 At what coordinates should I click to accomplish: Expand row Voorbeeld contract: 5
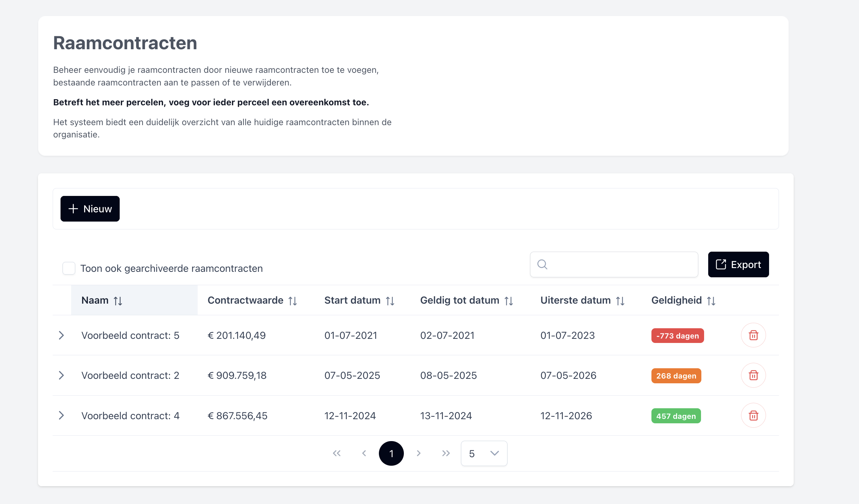point(62,335)
